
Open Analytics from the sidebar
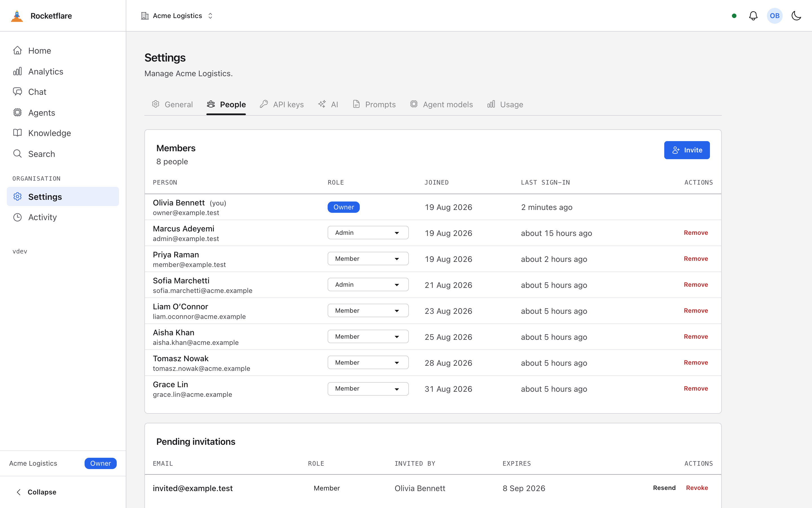point(63,72)
